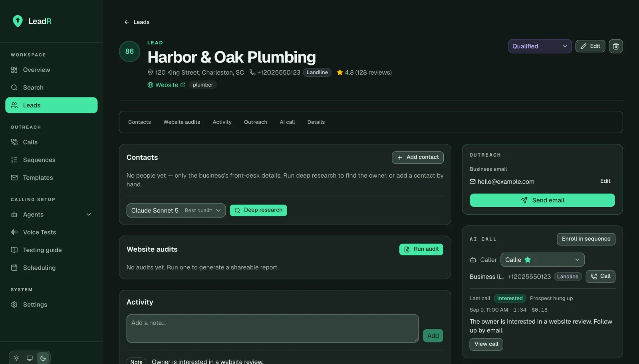
Task: Edit the business email address
Action: [605, 181]
